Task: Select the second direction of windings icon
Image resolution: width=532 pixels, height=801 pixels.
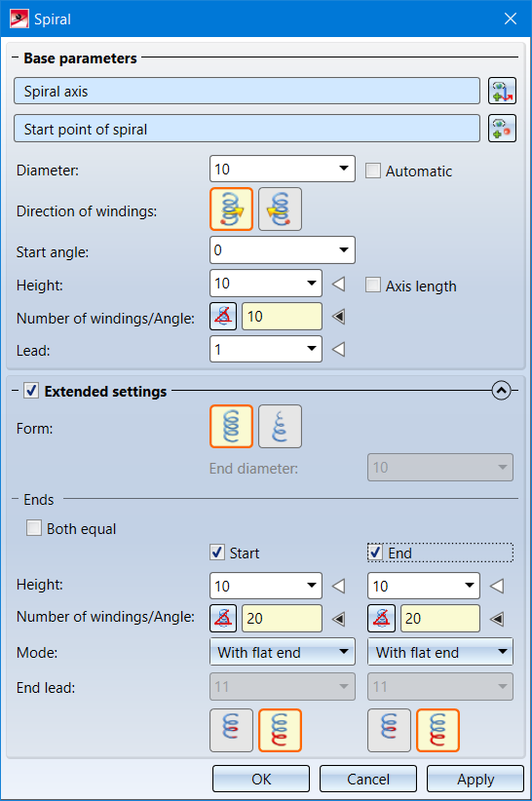Action: pos(280,209)
